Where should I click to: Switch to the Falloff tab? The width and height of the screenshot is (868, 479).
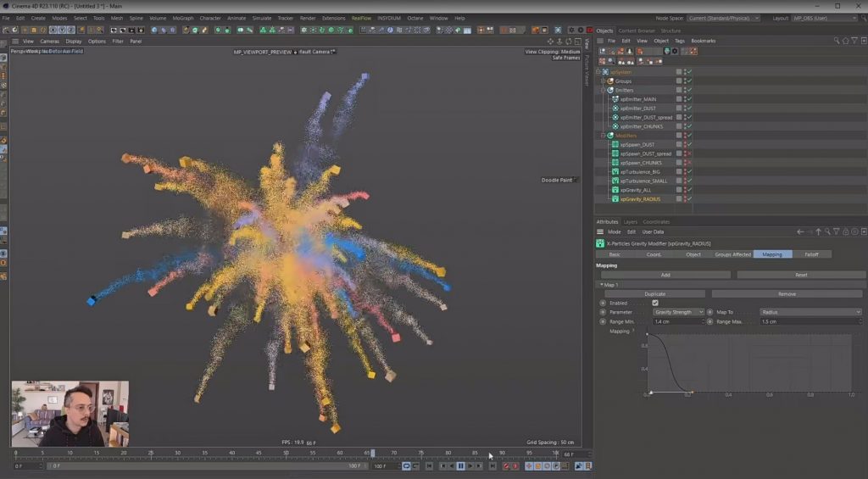click(811, 254)
